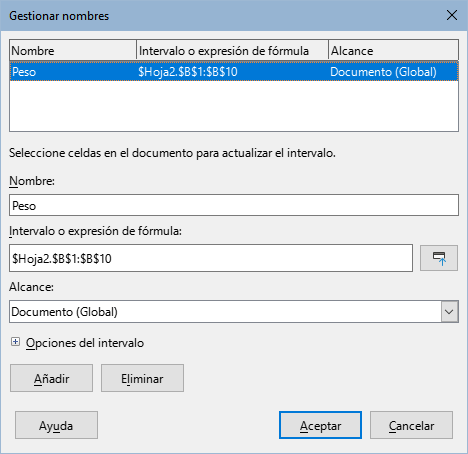The width and height of the screenshot is (468, 454).
Task: Open the Alcance dropdown arrow
Action: point(449,312)
